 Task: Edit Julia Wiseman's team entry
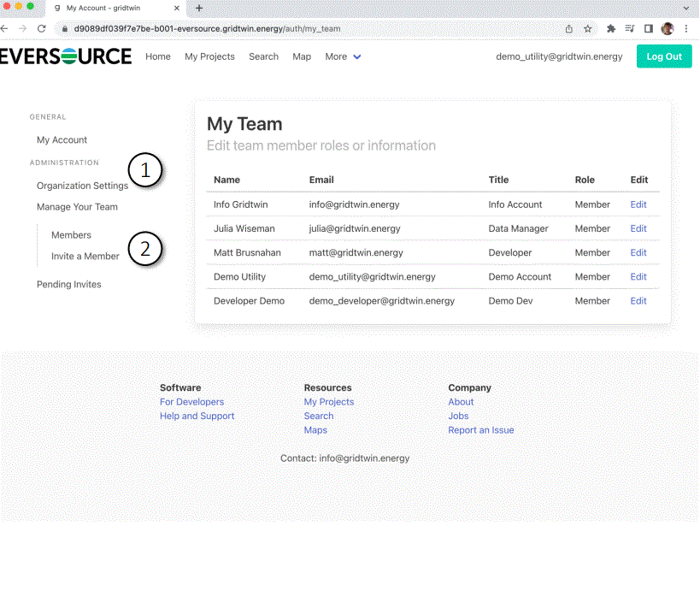point(638,228)
